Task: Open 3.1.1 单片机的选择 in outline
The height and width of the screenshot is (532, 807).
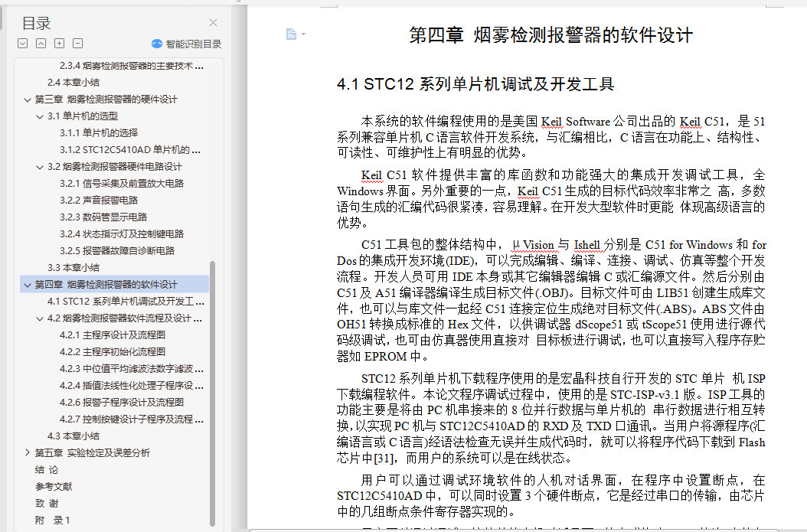Action: 99,132
